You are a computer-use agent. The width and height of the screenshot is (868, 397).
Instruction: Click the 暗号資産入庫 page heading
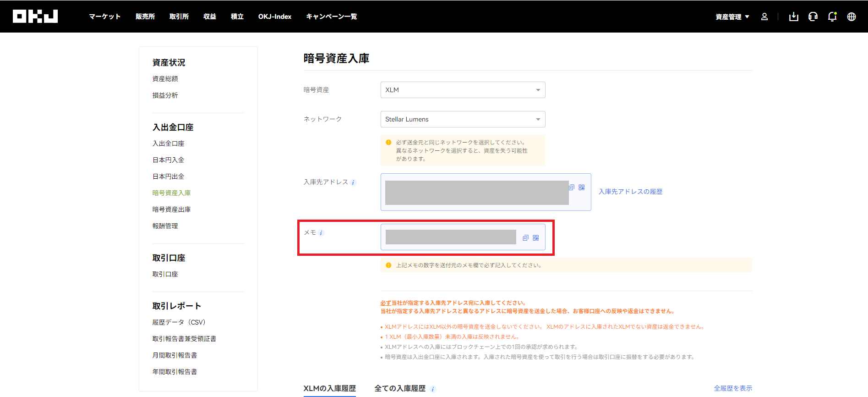click(337, 59)
